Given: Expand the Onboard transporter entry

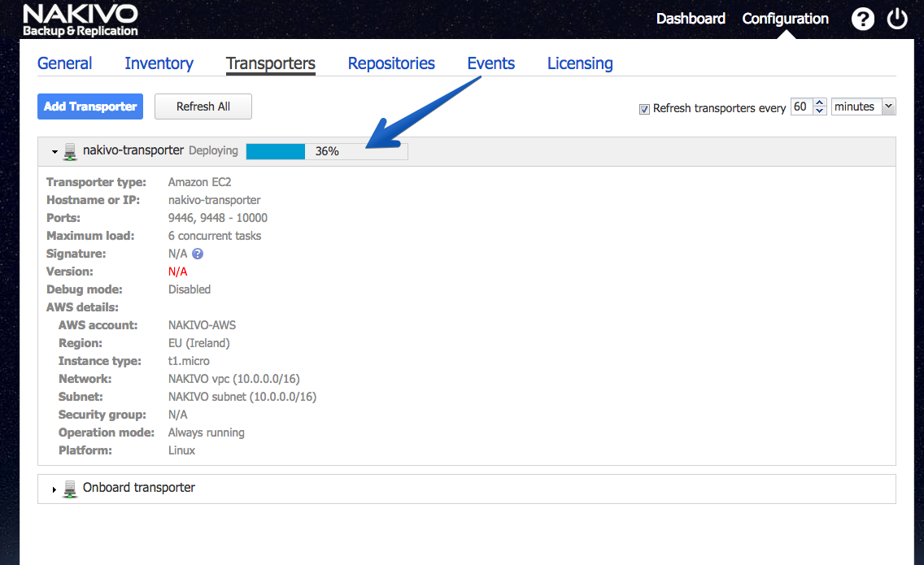Looking at the screenshot, I should pyautogui.click(x=54, y=489).
